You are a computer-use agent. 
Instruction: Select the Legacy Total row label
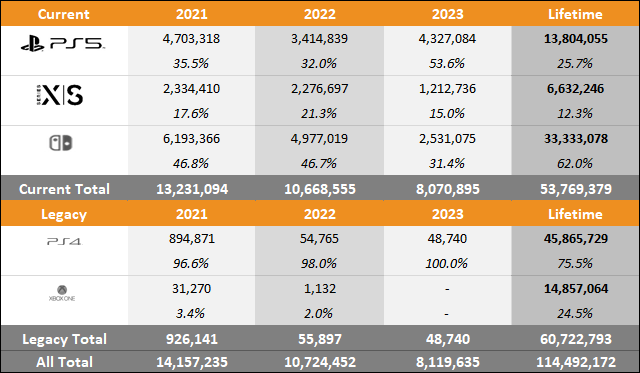(64, 339)
